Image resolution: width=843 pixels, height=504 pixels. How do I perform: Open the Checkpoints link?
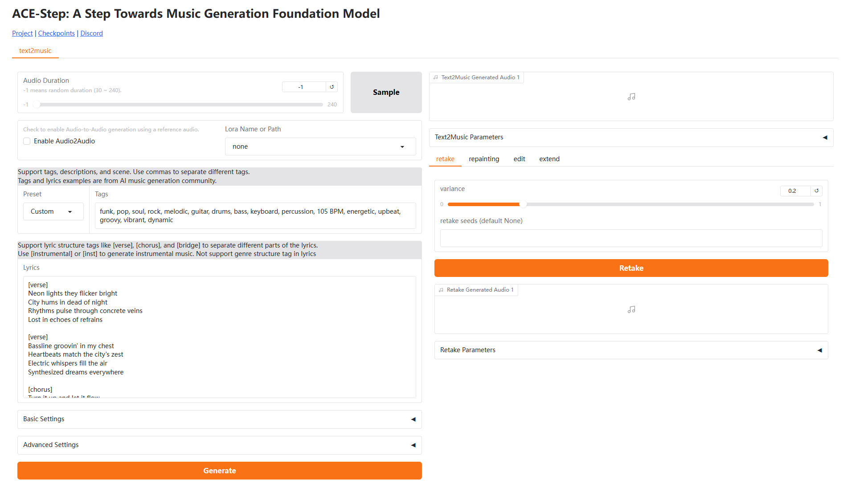(57, 33)
